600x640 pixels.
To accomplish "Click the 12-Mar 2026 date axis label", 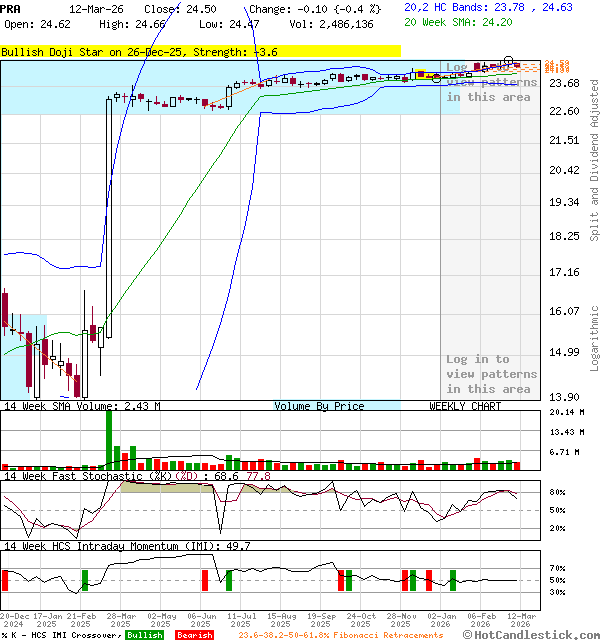I will [520, 621].
